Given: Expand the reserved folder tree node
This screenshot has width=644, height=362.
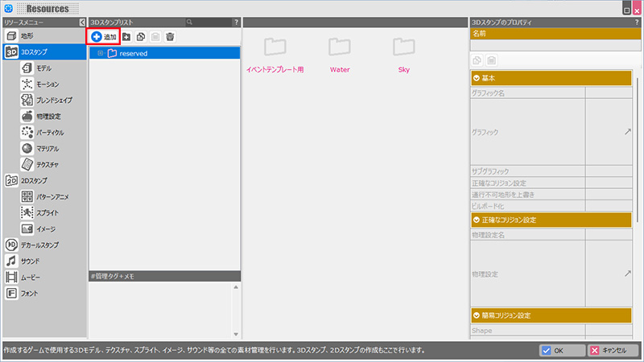Looking at the screenshot, I should [100, 53].
